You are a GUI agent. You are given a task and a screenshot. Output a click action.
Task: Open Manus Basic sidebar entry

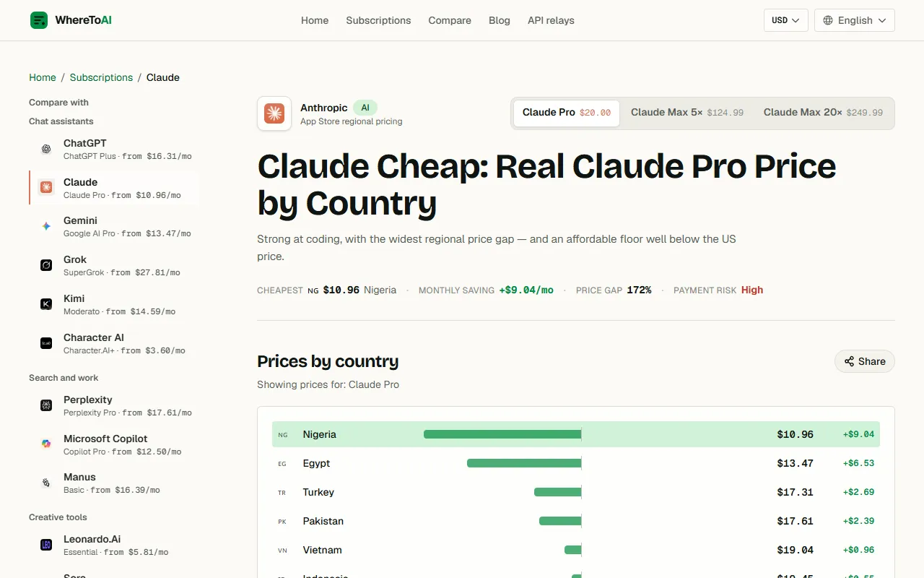pyautogui.click(x=114, y=483)
